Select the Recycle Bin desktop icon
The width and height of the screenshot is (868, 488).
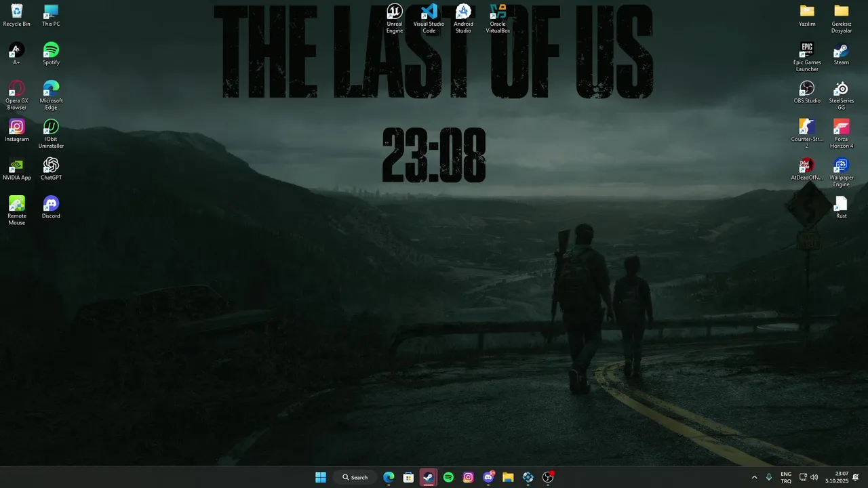(x=17, y=16)
